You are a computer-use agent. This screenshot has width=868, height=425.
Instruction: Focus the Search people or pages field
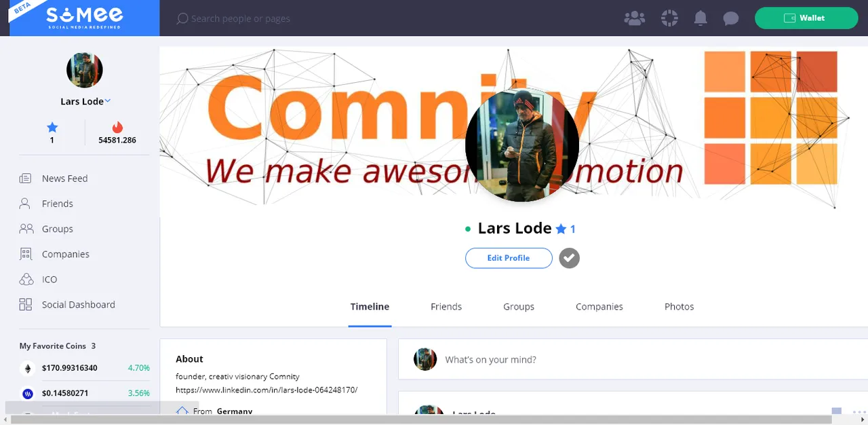[x=241, y=18]
